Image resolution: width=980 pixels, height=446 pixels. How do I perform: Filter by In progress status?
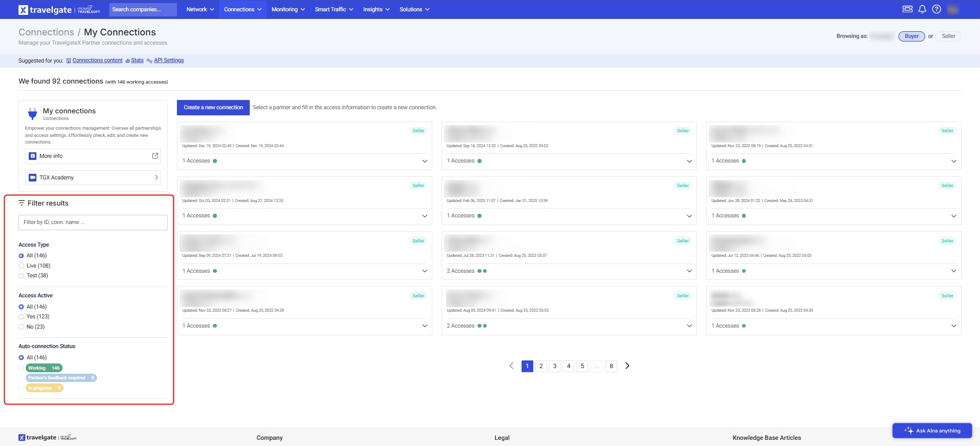point(45,388)
